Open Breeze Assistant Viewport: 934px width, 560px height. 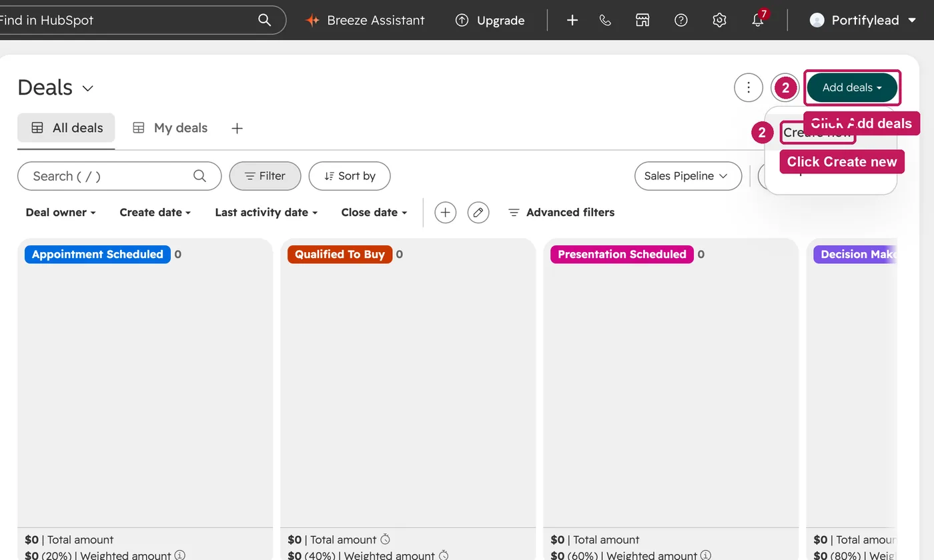(364, 20)
